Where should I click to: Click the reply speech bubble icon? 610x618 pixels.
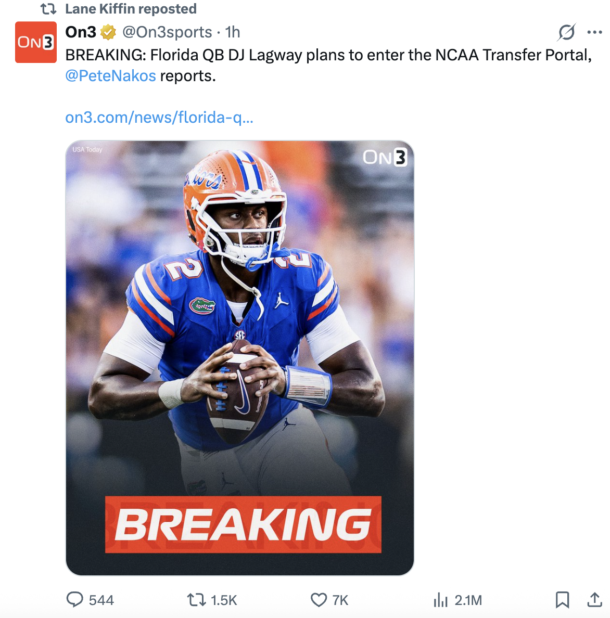coord(75,600)
